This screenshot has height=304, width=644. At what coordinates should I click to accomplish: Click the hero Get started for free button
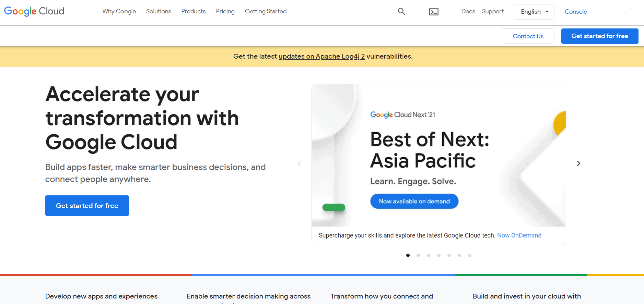click(x=87, y=206)
